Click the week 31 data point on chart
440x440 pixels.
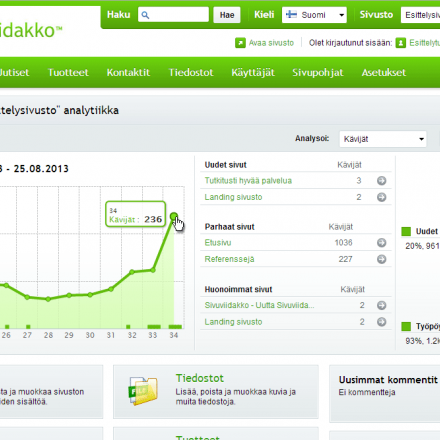(111, 289)
